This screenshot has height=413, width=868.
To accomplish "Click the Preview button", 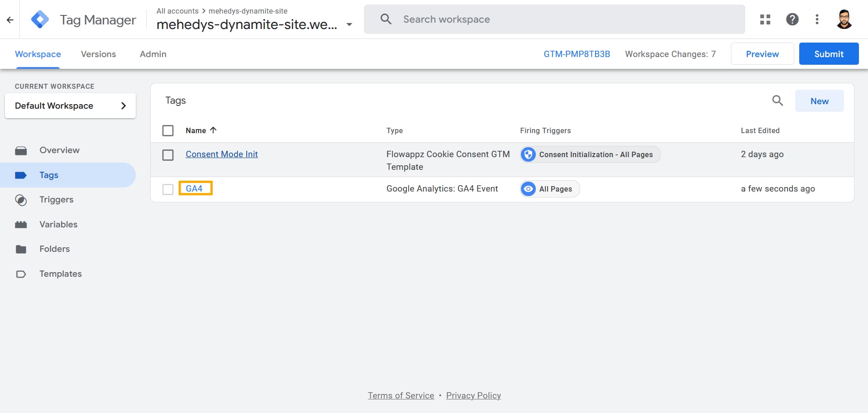I will pyautogui.click(x=762, y=54).
